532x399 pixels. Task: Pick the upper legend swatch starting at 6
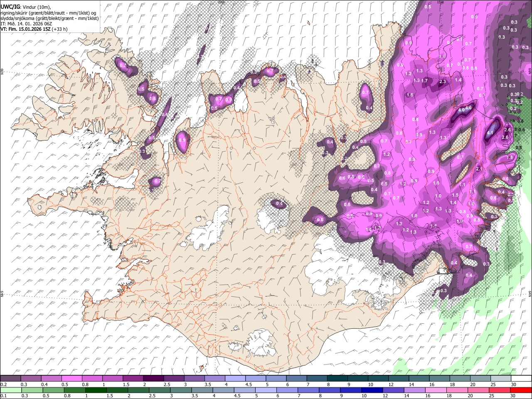(296, 379)
